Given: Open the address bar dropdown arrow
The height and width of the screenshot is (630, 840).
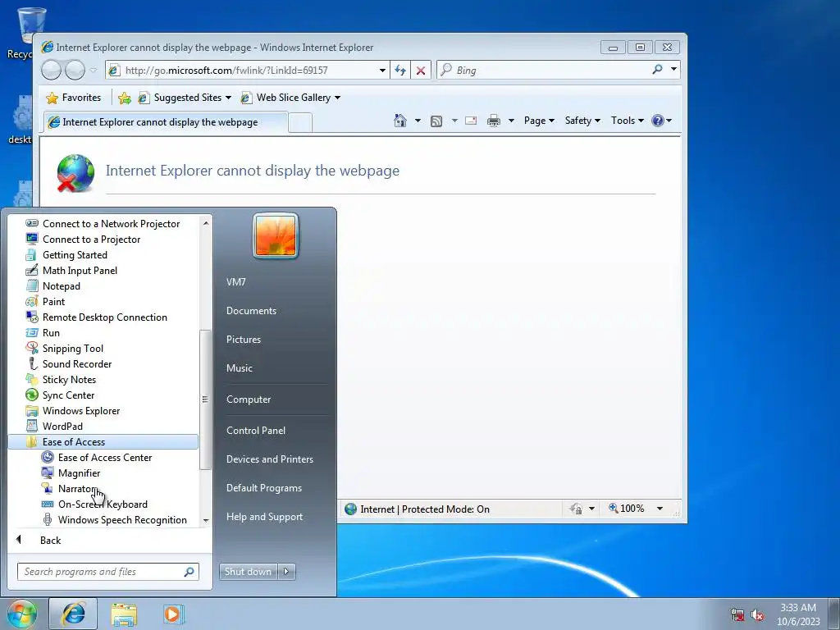Looking at the screenshot, I should click(x=382, y=71).
